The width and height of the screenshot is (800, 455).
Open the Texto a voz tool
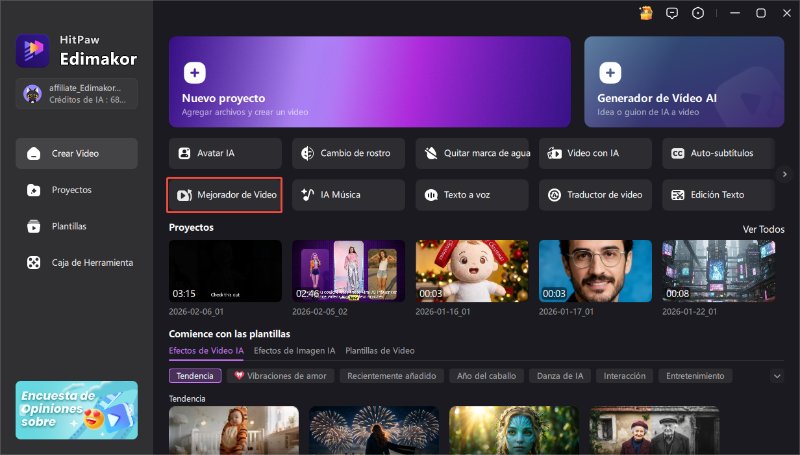pos(472,194)
